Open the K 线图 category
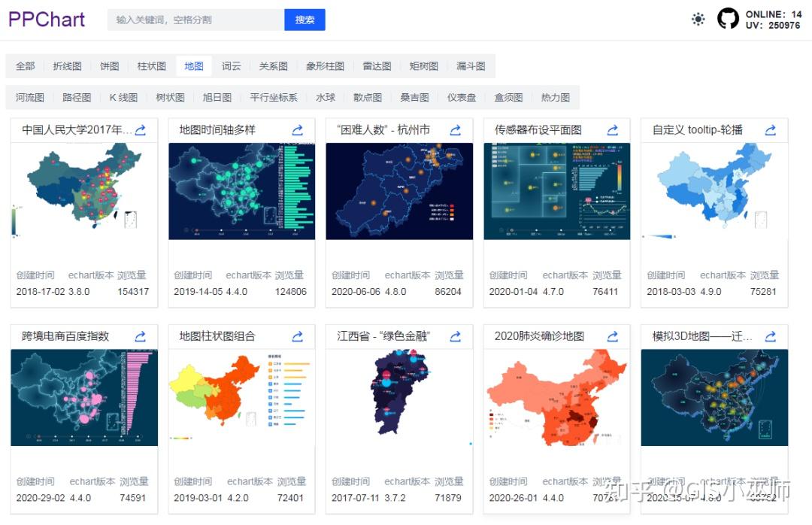The height and width of the screenshot is (525, 812). [x=123, y=96]
